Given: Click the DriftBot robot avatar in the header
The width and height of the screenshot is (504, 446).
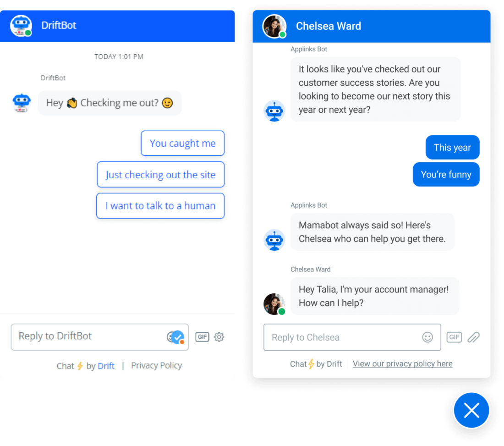Looking at the screenshot, I should click(x=21, y=26).
